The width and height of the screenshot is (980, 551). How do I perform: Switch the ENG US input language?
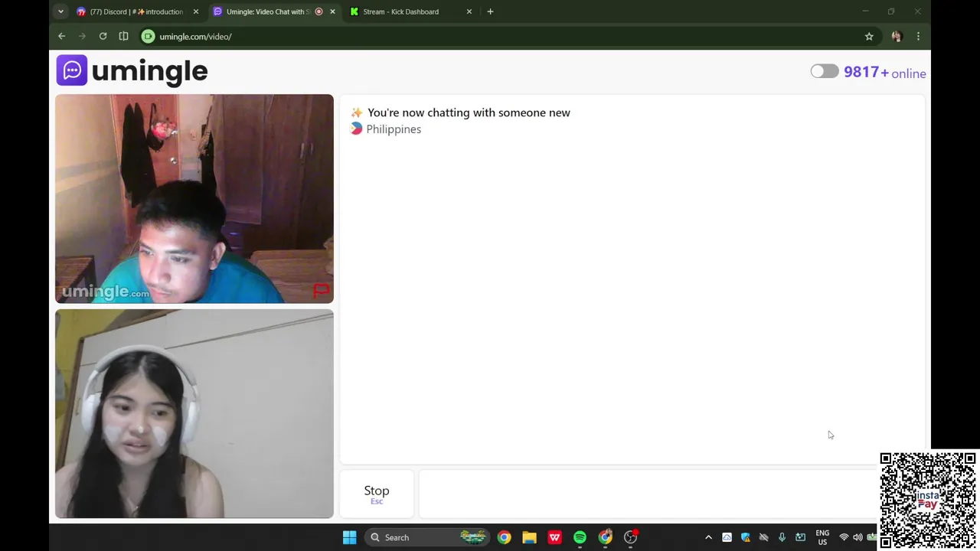click(x=822, y=537)
